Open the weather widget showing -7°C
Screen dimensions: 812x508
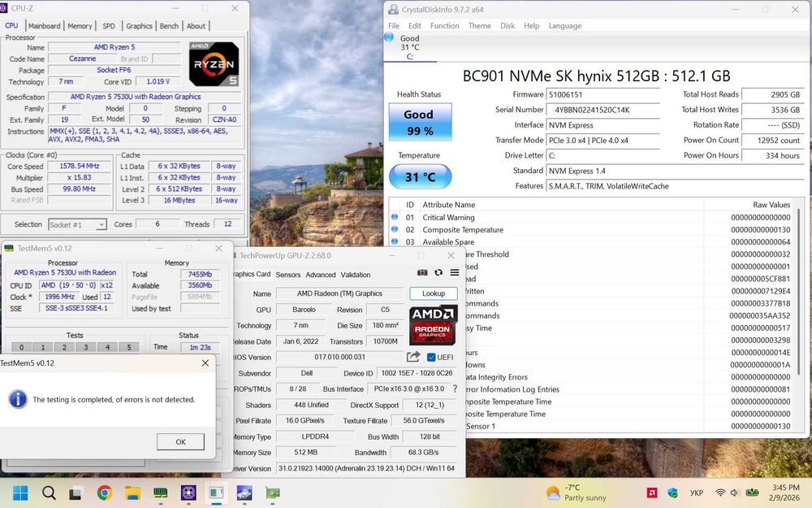click(x=576, y=493)
